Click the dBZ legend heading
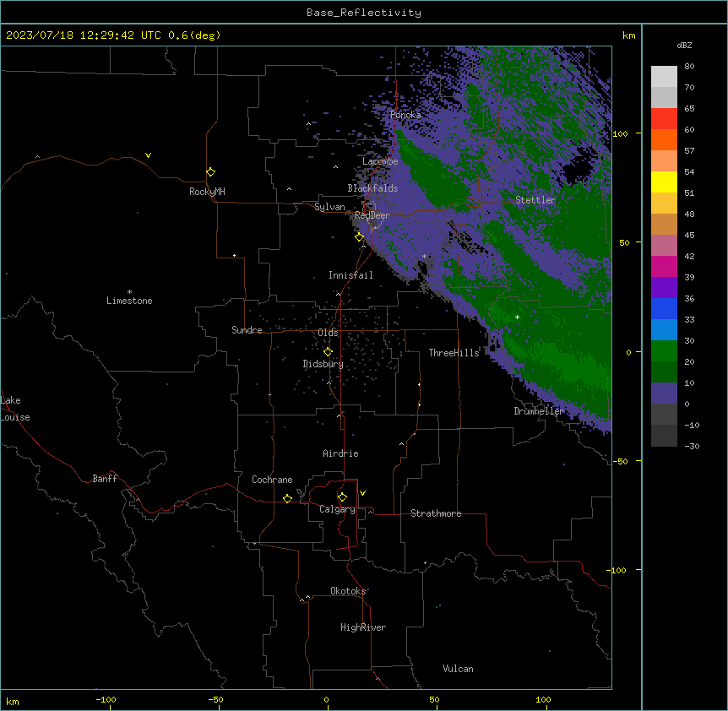Screen dimensions: 728x711 point(684,45)
